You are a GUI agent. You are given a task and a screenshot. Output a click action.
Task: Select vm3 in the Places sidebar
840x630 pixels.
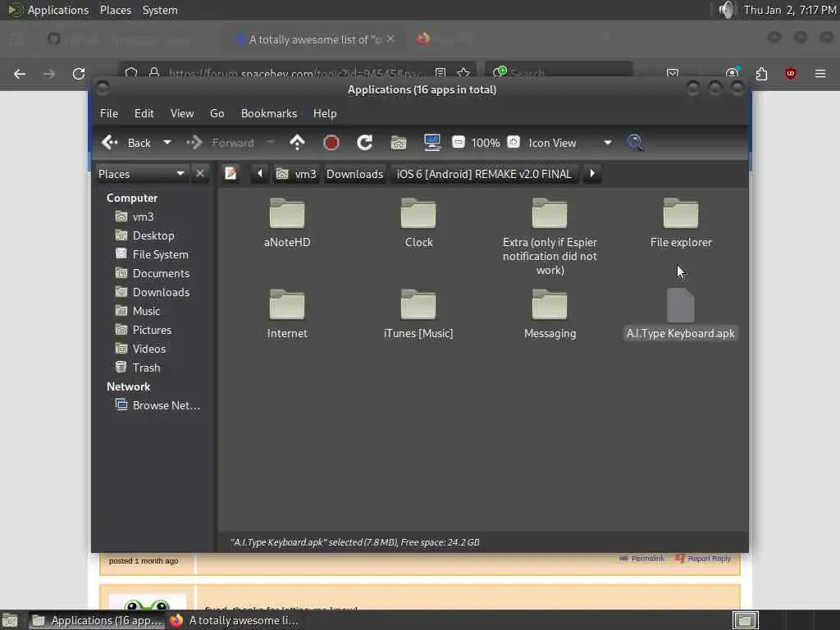click(143, 217)
